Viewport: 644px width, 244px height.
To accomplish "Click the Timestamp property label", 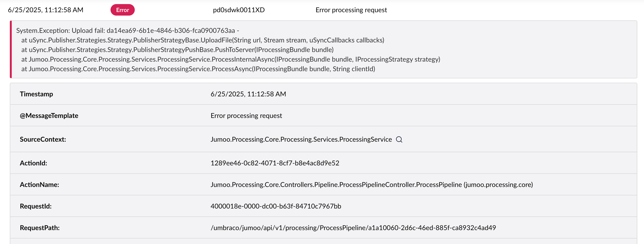I will pos(36,94).
